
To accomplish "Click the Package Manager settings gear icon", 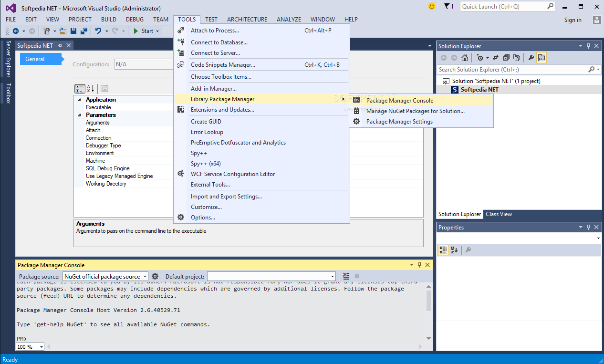I will [x=155, y=276].
